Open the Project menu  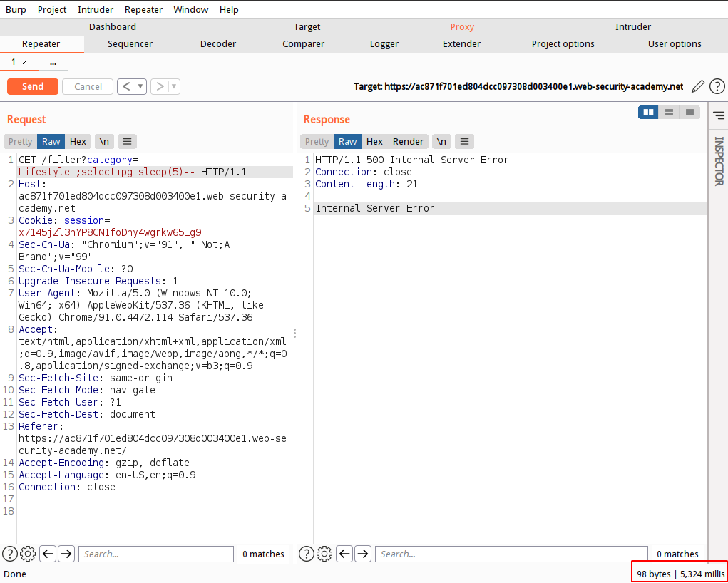(52, 10)
